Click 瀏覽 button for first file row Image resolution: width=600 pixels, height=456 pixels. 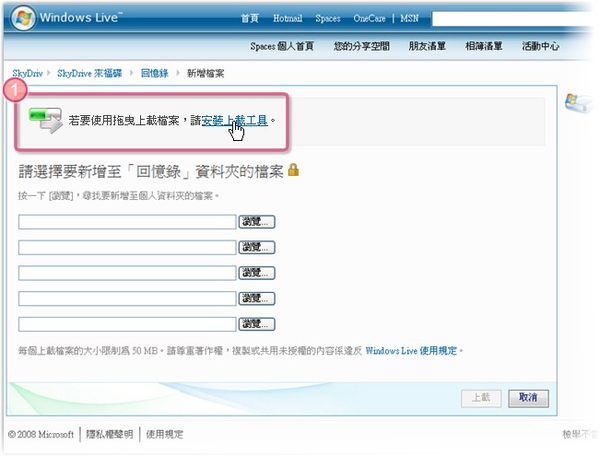click(257, 222)
